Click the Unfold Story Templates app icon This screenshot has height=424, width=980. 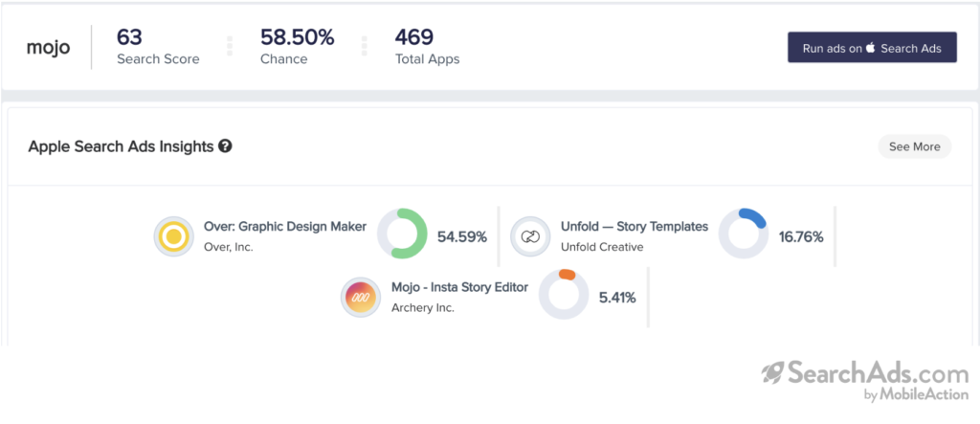(x=529, y=236)
